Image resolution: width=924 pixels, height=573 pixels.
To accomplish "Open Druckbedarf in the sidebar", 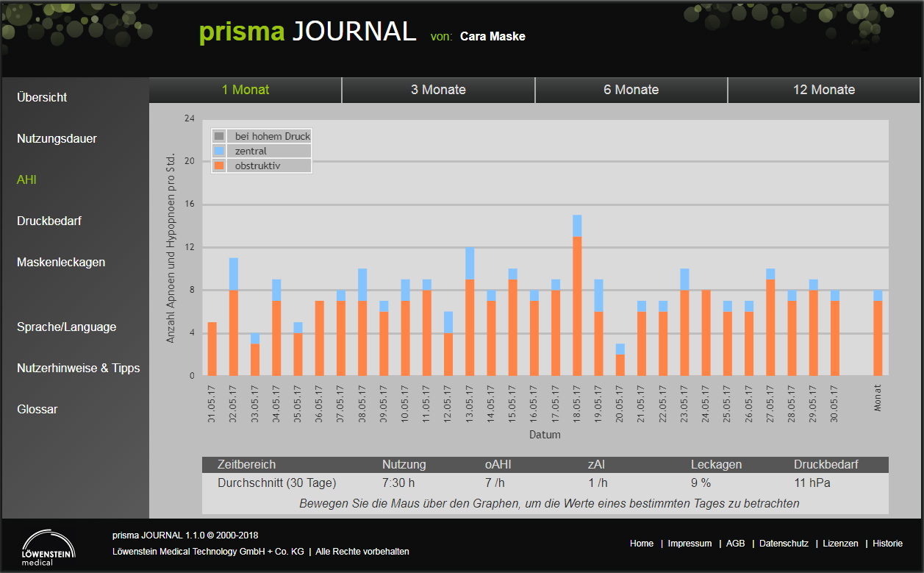I will (x=49, y=221).
